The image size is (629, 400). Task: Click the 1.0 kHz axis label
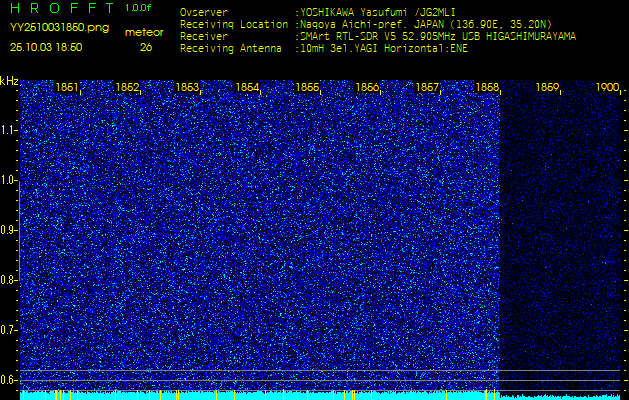pos(8,181)
